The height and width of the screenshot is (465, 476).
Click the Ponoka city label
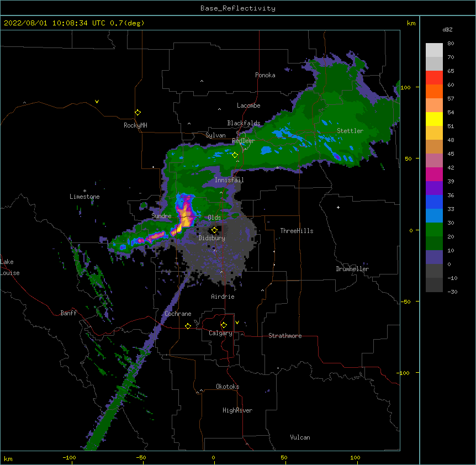[265, 75]
